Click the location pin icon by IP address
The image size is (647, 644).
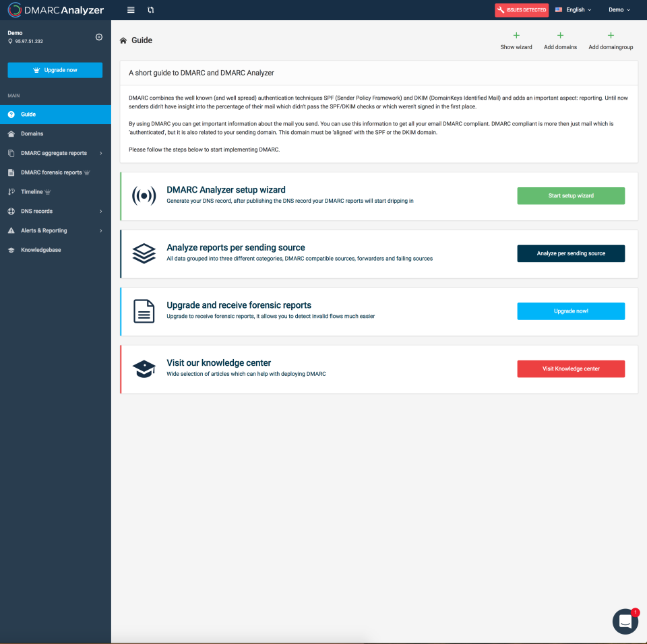[x=10, y=41]
